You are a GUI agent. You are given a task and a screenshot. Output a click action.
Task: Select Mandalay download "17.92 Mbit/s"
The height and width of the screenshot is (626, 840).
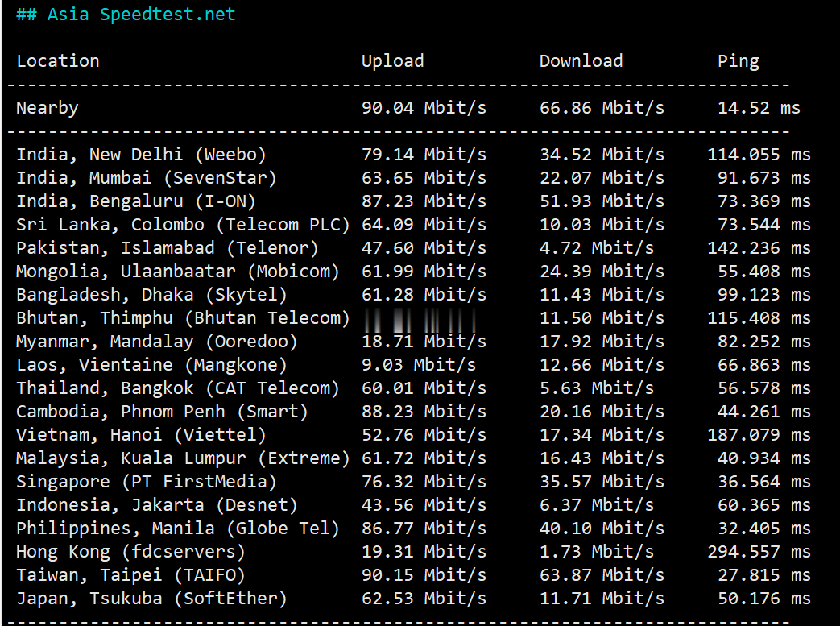click(602, 342)
